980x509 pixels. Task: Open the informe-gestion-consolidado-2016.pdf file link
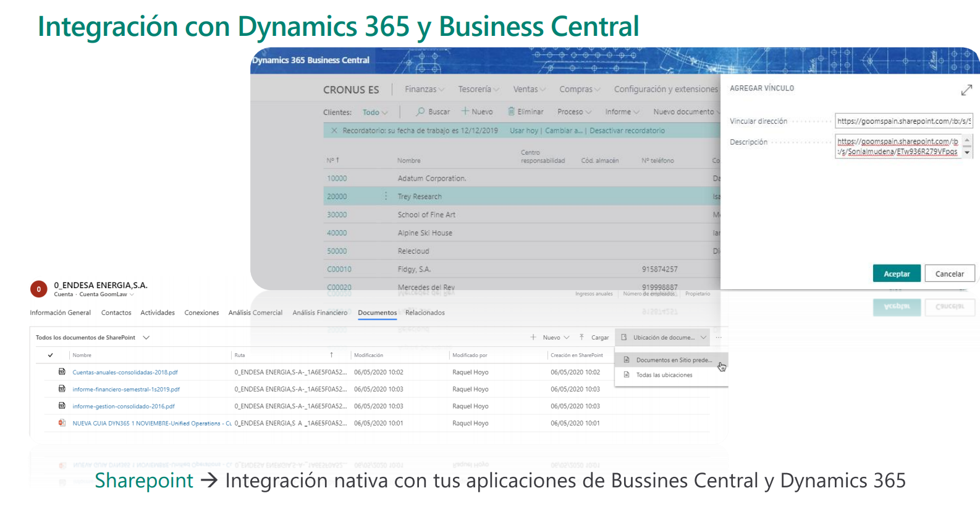(x=124, y=406)
